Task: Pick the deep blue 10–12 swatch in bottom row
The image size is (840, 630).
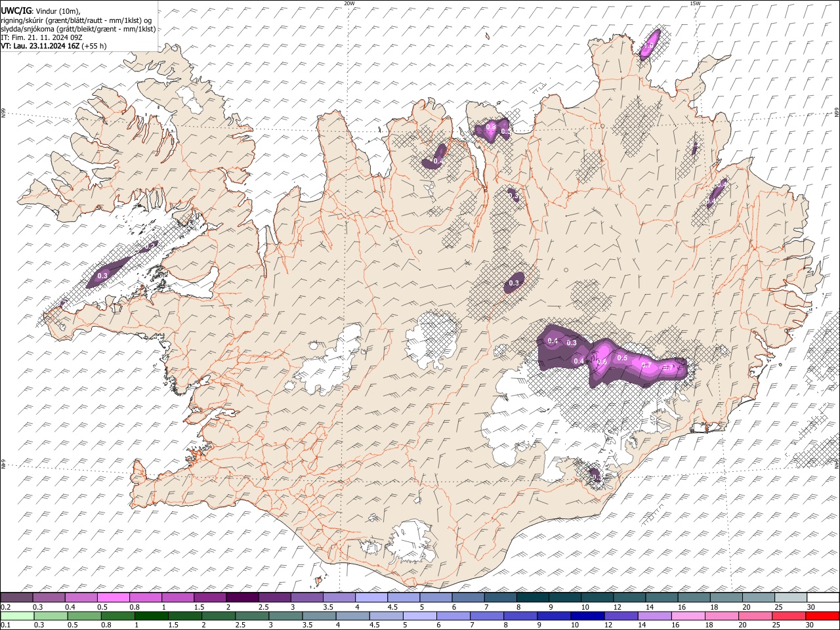Action: coord(587,616)
